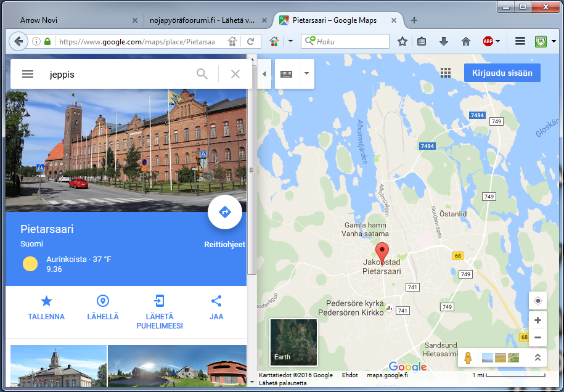Collapse the side panel arrow

[x=264, y=74]
